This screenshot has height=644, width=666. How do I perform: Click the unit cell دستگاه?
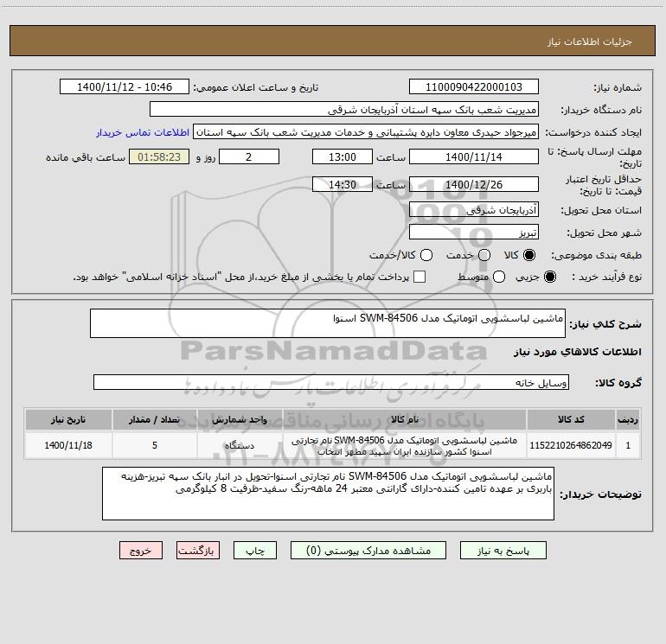pos(240,445)
